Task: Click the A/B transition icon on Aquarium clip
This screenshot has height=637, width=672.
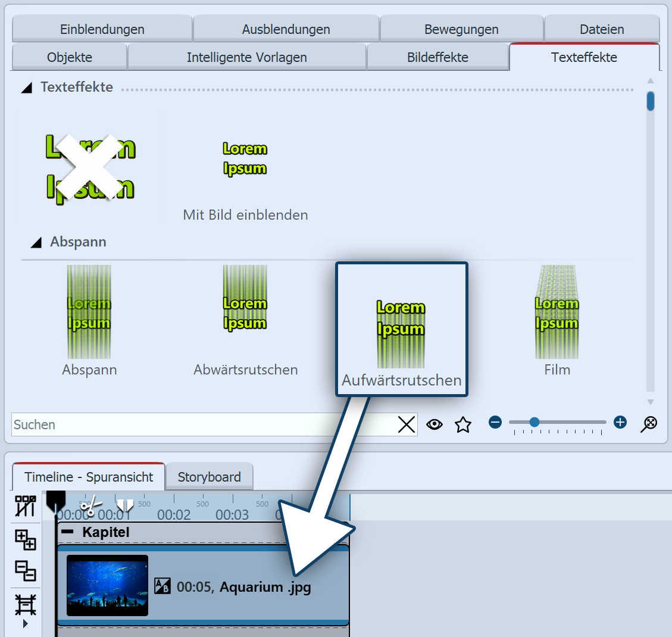Action: pyautogui.click(x=162, y=586)
